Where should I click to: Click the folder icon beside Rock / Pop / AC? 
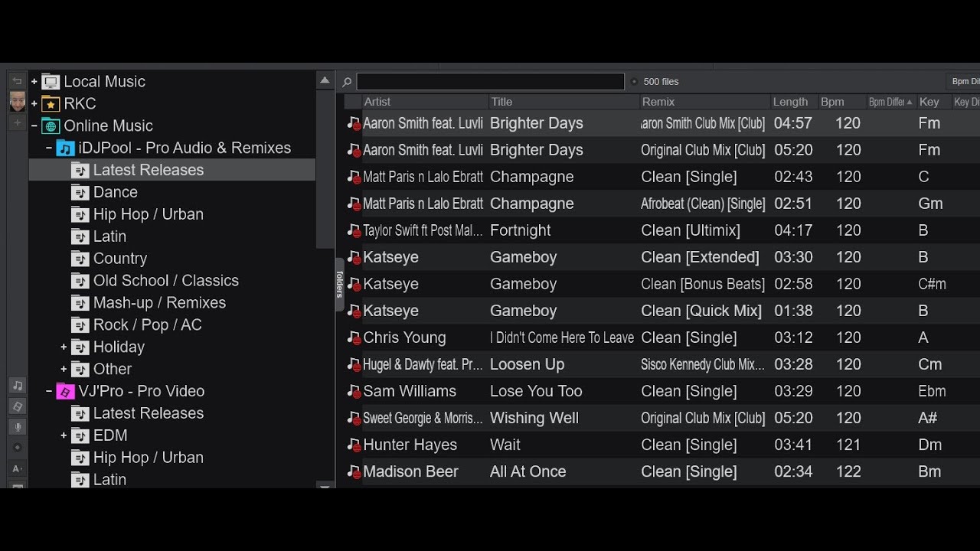point(80,325)
